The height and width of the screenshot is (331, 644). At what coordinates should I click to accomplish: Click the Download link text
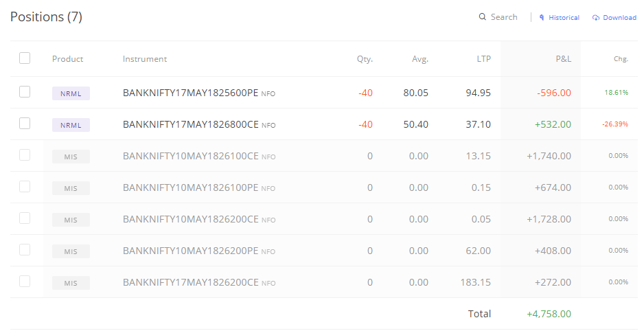[x=619, y=18]
